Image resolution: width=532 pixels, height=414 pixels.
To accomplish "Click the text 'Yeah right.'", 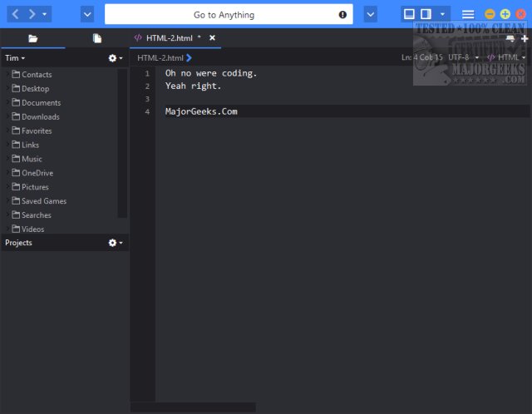I will 193,86.
